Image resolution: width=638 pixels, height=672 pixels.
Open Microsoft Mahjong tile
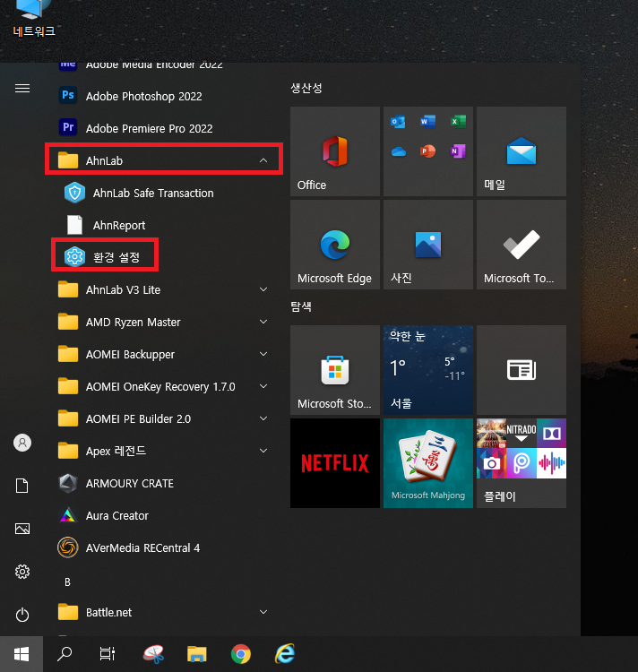[x=428, y=463]
